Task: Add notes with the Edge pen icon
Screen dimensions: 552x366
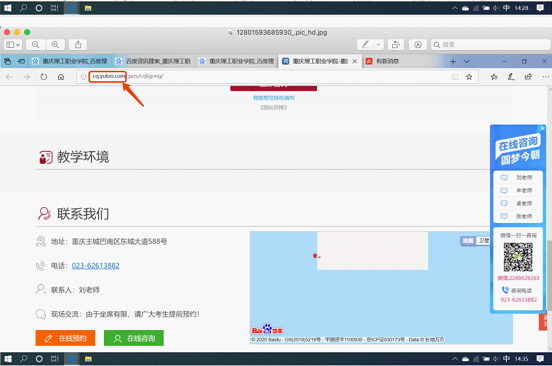Action: [x=511, y=77]
